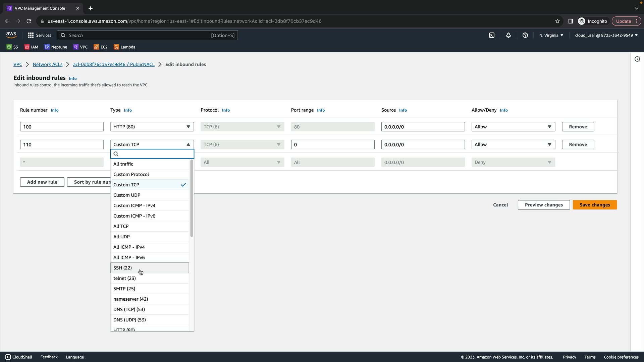
Task: Open S3 bookmark shortcut
Action: point(12,47)
